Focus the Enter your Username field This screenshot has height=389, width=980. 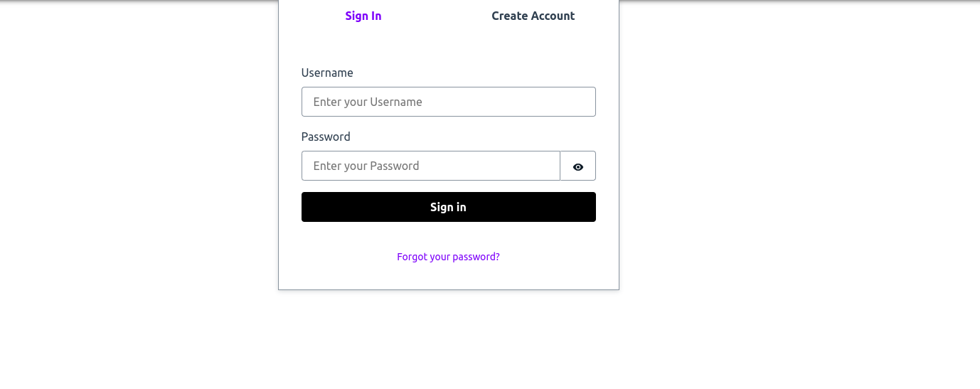click(x=448, y=102)
